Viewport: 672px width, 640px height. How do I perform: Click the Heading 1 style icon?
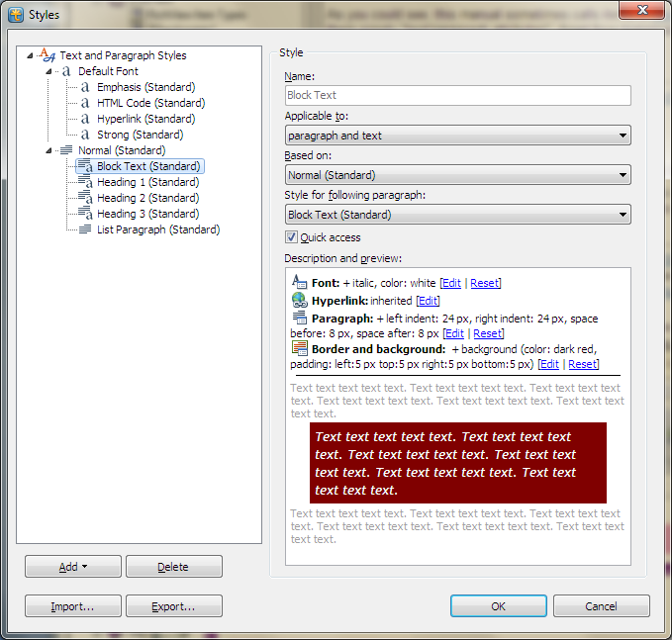tap(85, 182)
